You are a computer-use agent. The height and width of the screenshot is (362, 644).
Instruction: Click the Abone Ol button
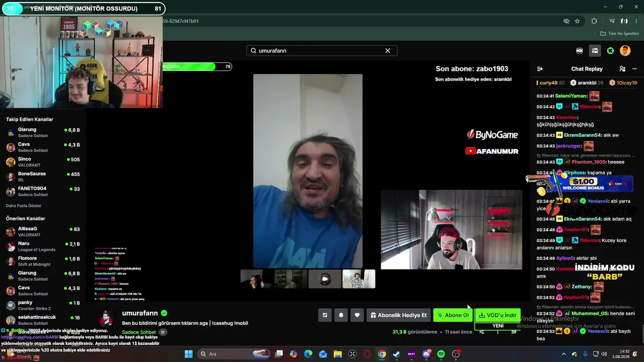pyautogui.click(x=453, y=315)
